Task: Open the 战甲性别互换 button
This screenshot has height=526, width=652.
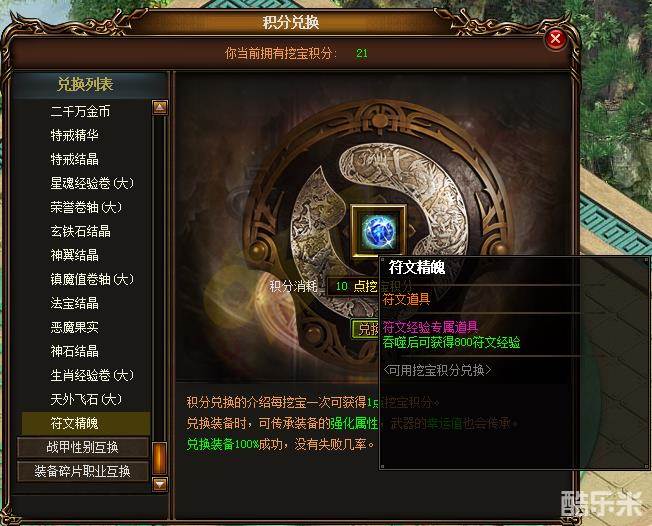Action: [83, 447]
